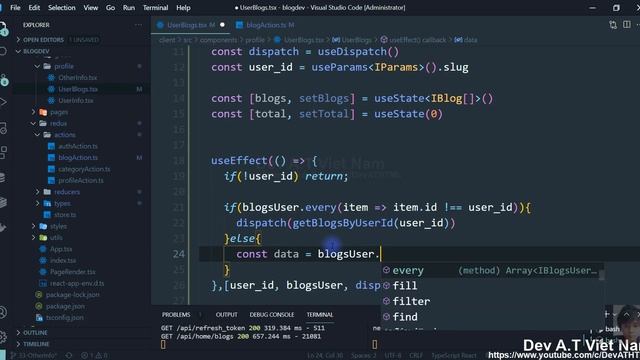Split the editor to the right
The width and height of the screenshot is (640, 360).
pos(627,25)
